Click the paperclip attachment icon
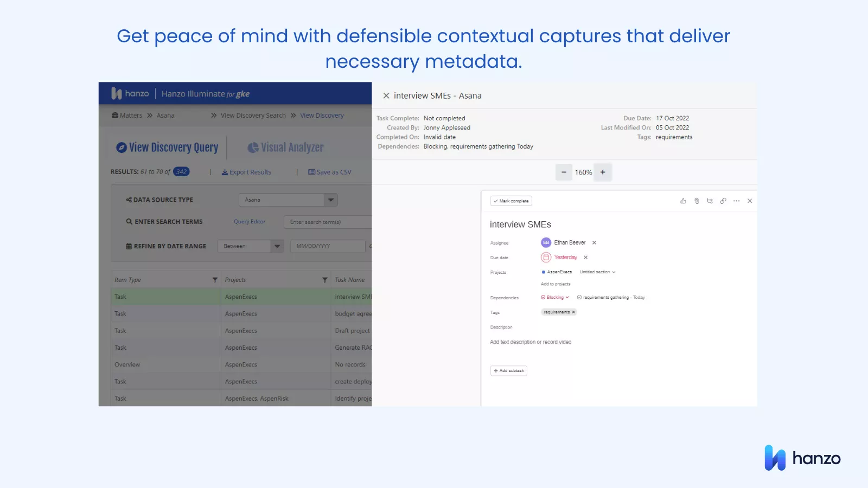This screenshot has width=868, height=488. 697,201
